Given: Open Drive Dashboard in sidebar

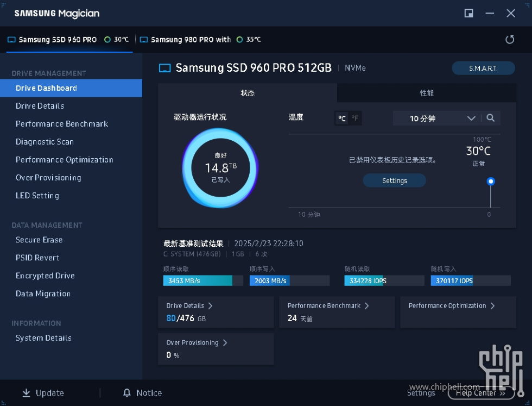Looking at the screenshot, I should pos(71,88).
